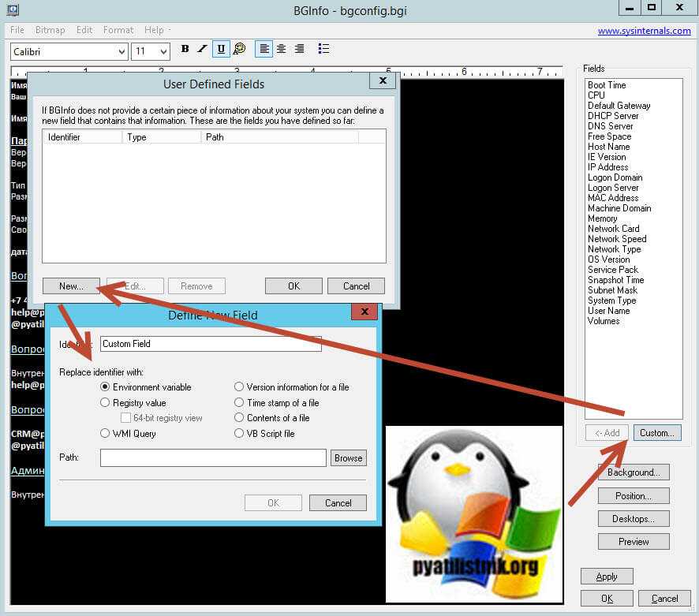Viewport: 699px width, 616px height.
Task: Align text to the right
Action: click(x=299, y=49)
